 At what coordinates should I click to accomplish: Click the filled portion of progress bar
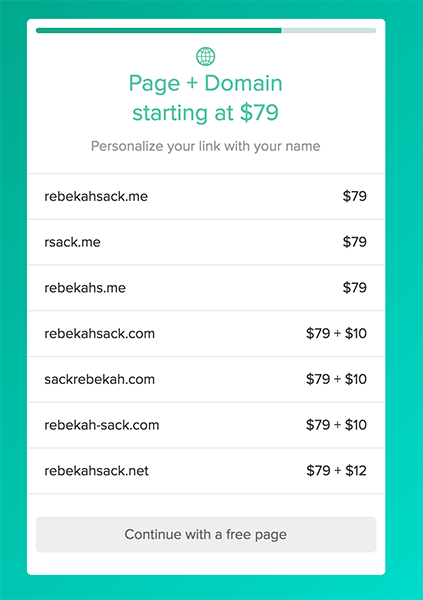[x=158, y=31]
